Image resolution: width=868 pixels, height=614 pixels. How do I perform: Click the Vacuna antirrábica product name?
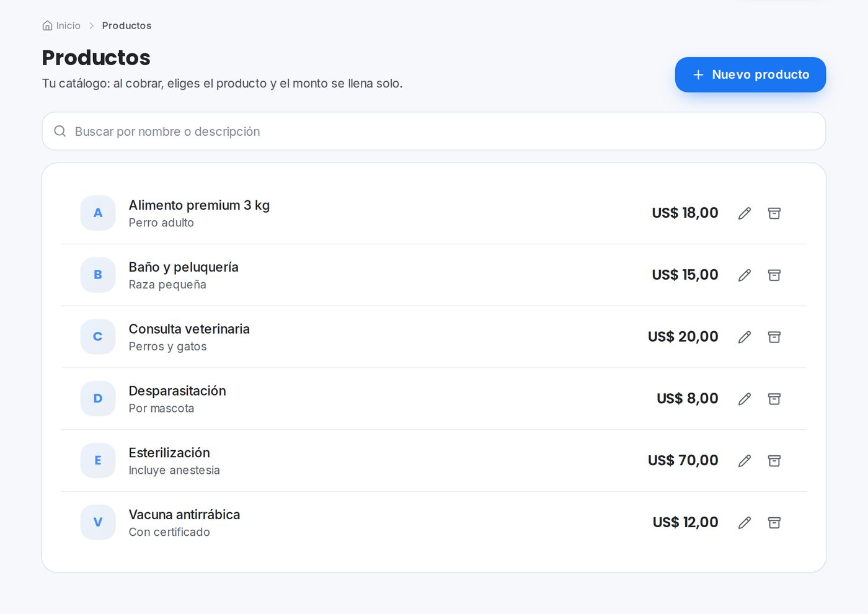pyautogui.click(x=184, y=515)
